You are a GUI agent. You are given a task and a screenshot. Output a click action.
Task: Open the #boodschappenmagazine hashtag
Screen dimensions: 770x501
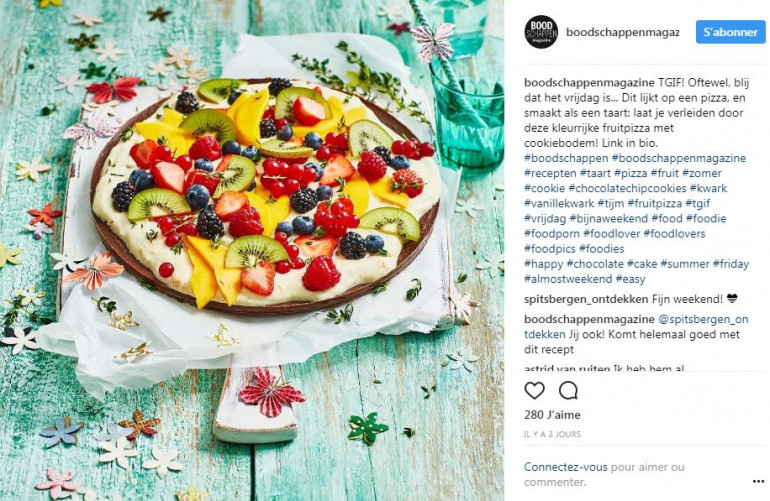[x=679, y=158]
